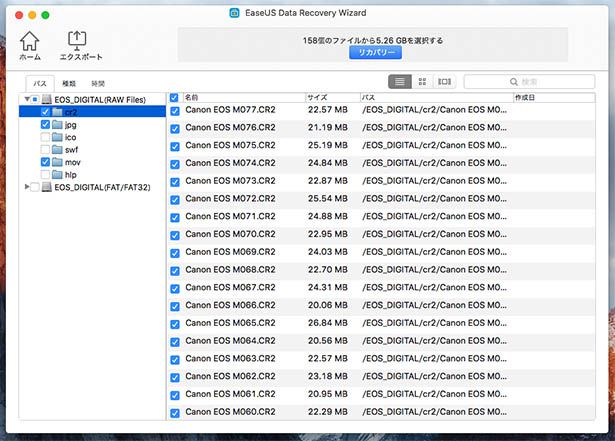Check the EOS_DIGITAL(FAT/FAT32) checkbox

click(x=35, y=187)
